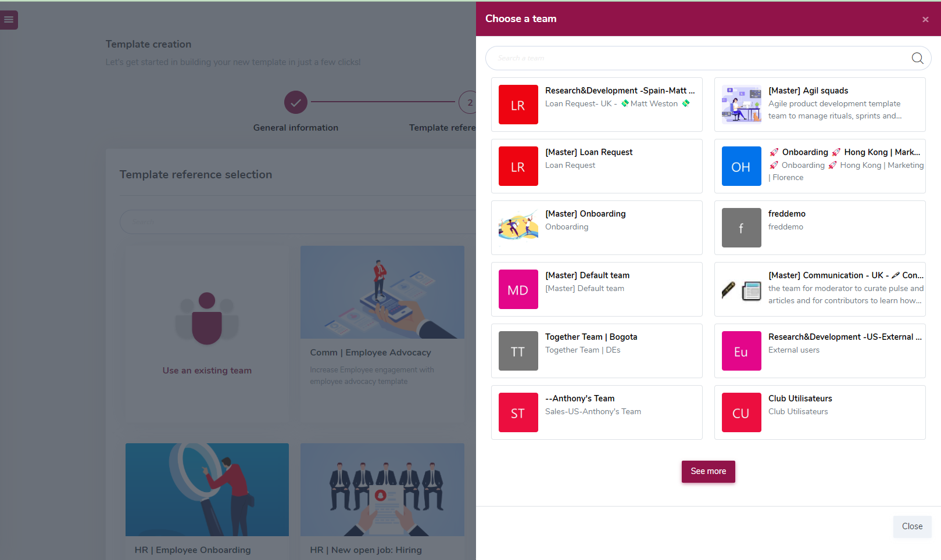The height and width of the screenshot is (560, 941).
Task: Click the f avatar of freddemo team
Action: coord(741,228)
